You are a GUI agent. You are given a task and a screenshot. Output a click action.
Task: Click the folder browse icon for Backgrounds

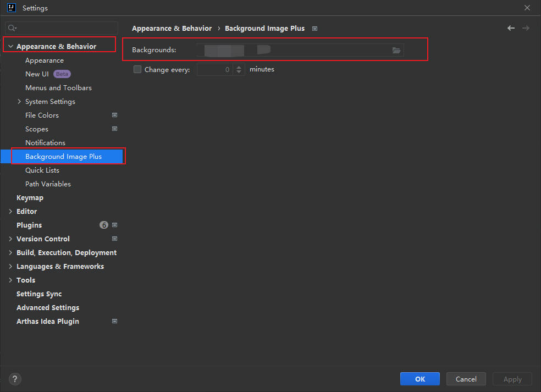click(x=396, y=51)
